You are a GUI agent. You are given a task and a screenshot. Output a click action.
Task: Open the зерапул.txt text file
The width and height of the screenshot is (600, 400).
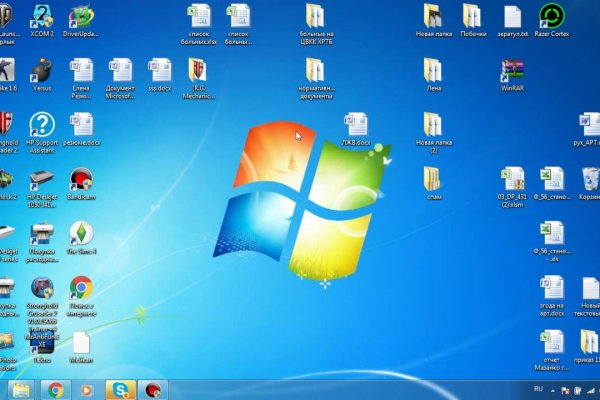pyautogui.click(x=513, y=17)
